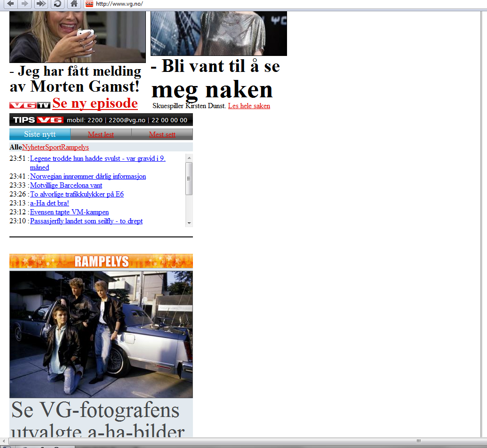Screen dimensions: 487x448
Task: Filter news by 'Rampelys'
Action: pos(75,147)
